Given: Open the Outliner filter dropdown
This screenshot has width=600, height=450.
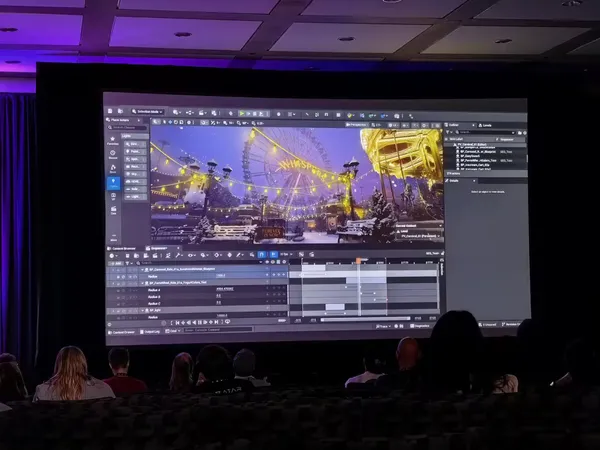Looking at the screenshot, I should (449, 132).
